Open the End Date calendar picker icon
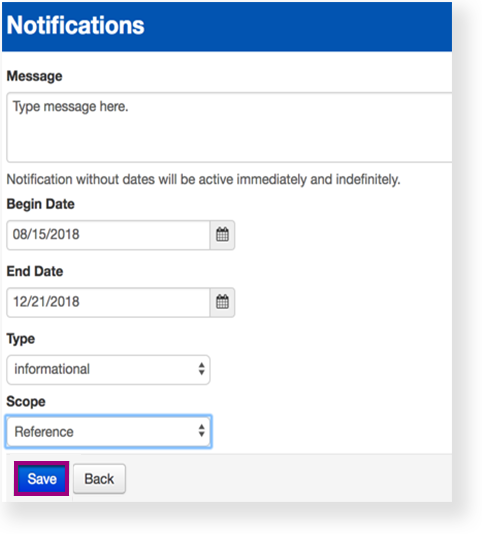Screen dimensions: 482x534 222,302
